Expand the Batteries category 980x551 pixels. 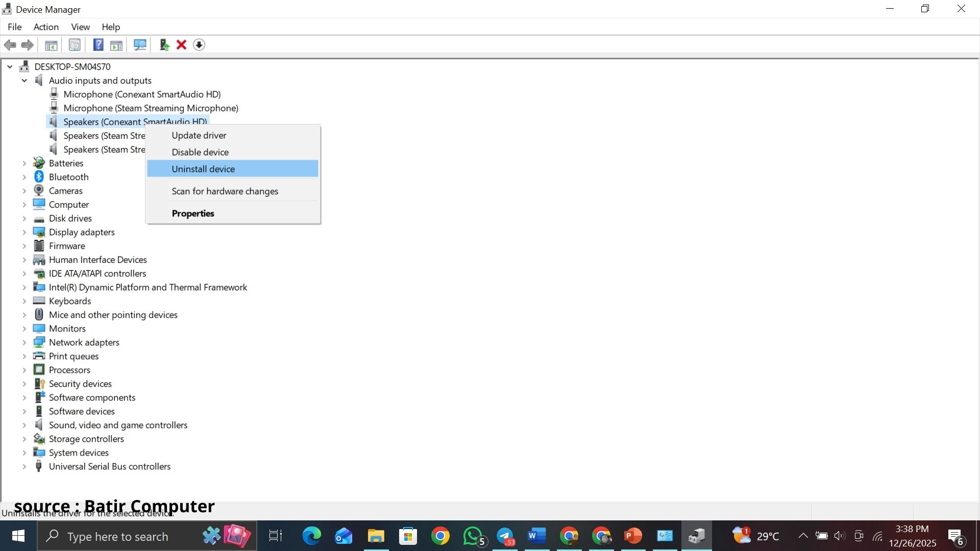click(x=24, y=163)
